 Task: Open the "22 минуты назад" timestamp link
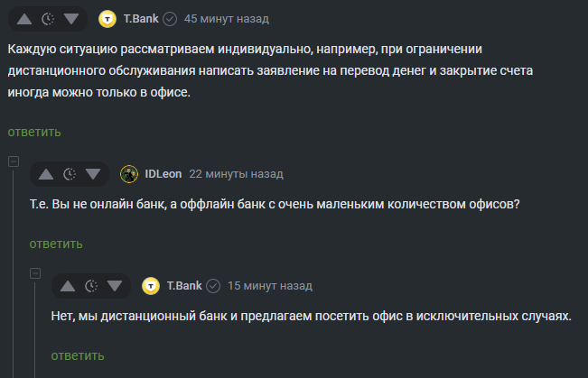(x=236, y=174)
